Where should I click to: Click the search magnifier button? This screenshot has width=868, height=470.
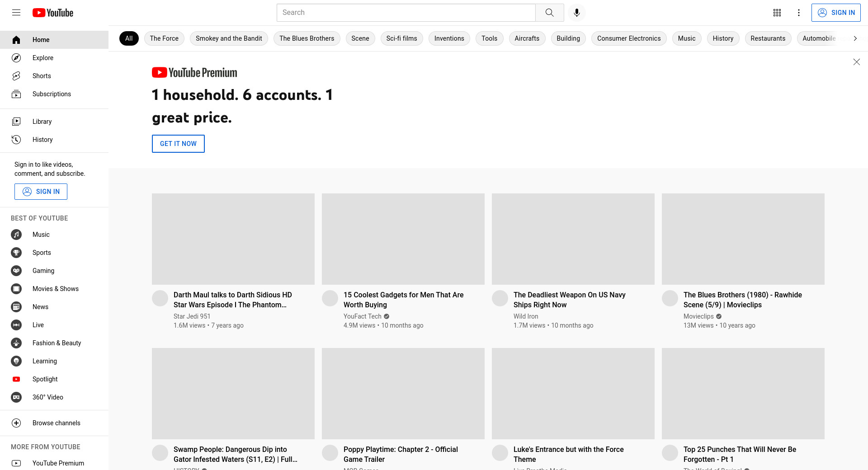(549, 13)
